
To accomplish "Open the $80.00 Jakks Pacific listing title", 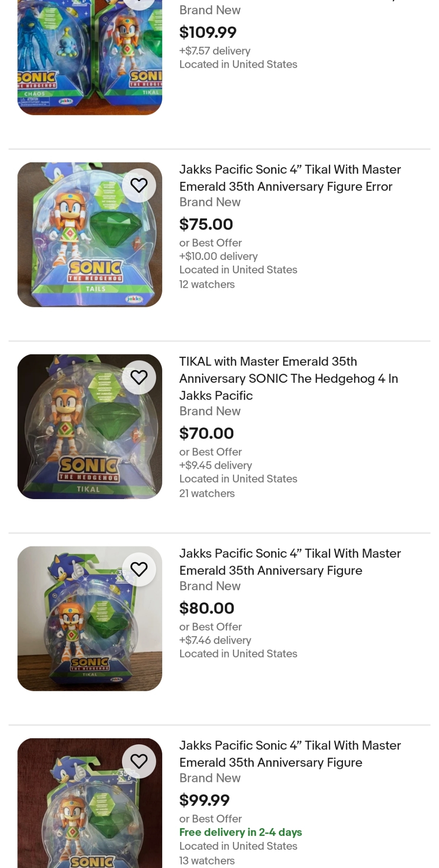I will coord(290,562).
